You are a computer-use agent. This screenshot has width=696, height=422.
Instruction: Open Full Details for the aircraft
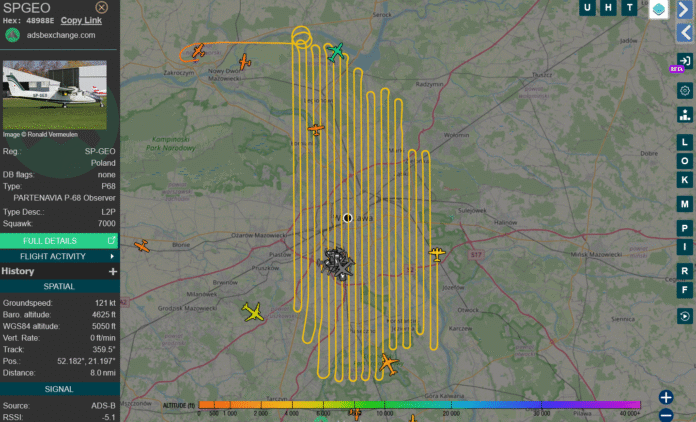60,241
